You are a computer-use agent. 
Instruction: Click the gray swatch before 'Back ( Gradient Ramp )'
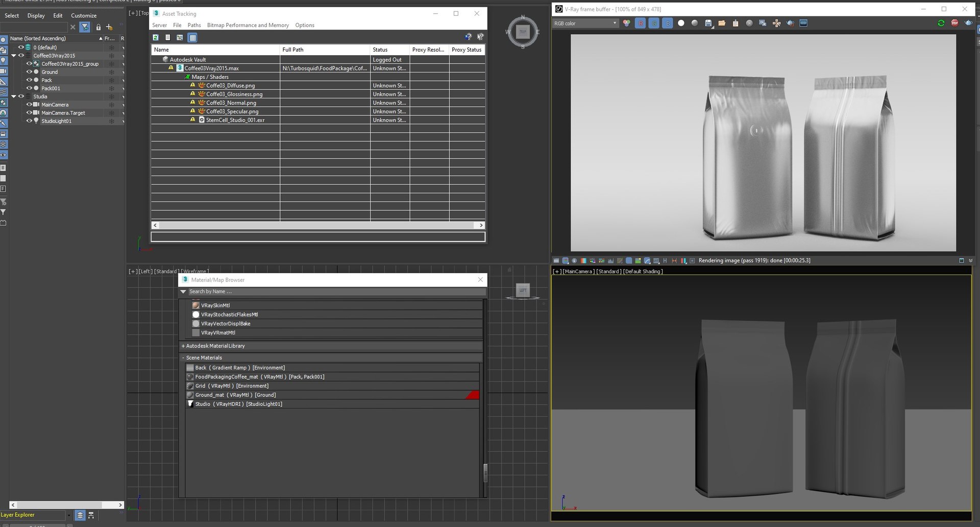pyautogui.click(x=190, y=368)
